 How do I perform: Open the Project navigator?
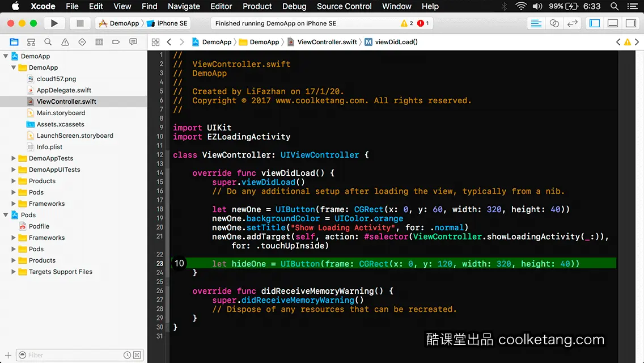14,42
